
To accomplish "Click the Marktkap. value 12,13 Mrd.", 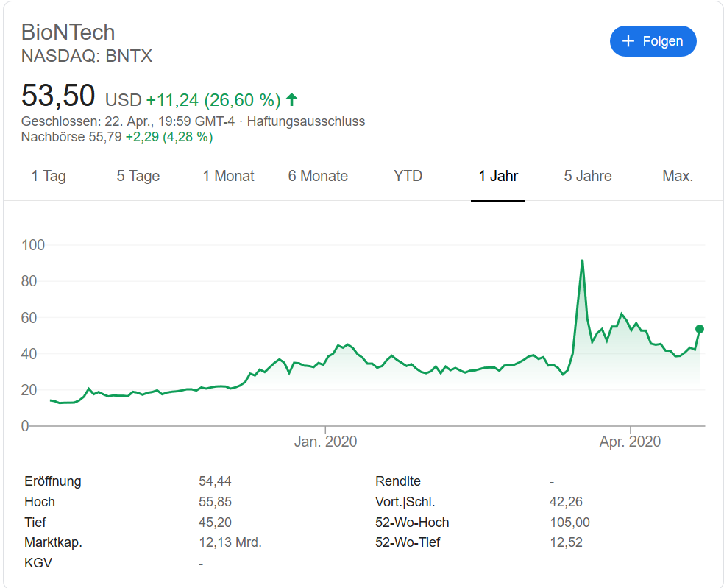I will (x=230, y=542).
